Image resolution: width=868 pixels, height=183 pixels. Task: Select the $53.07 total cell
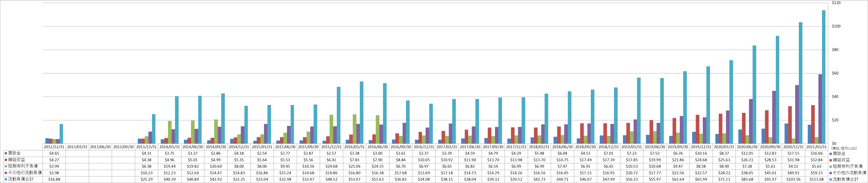354,179
